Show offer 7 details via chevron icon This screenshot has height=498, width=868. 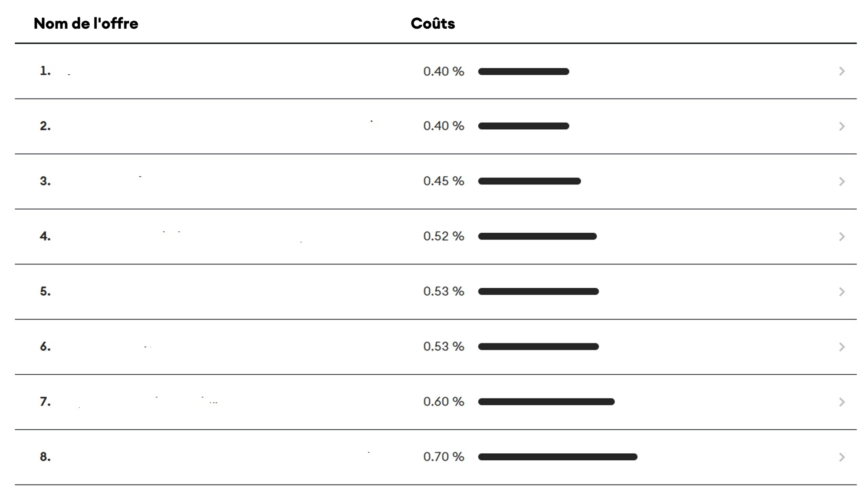842,402
